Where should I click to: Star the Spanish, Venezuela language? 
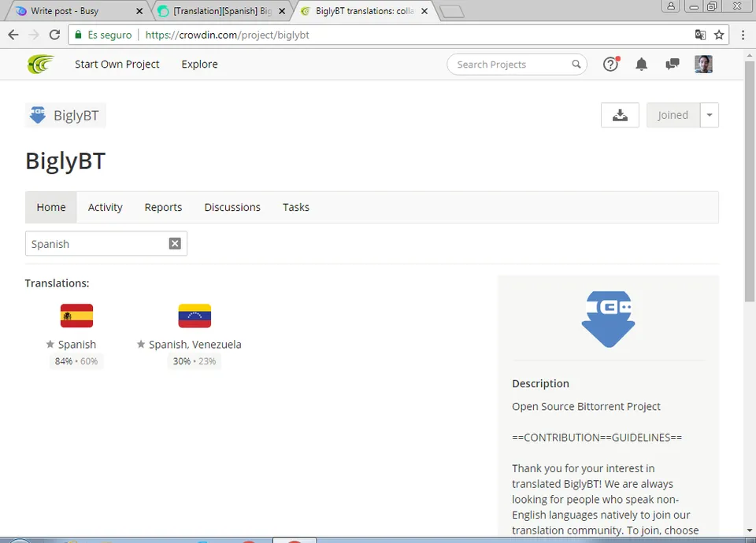click(x=141, y=344)
